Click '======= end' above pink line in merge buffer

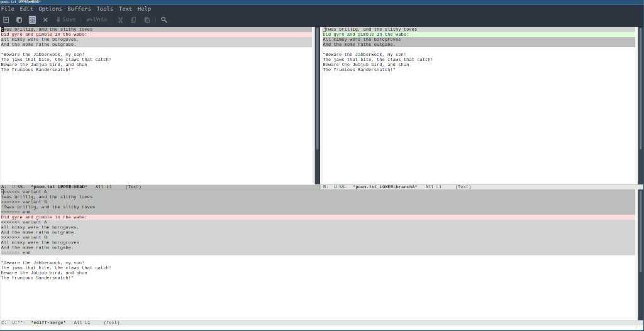[16, 212]
